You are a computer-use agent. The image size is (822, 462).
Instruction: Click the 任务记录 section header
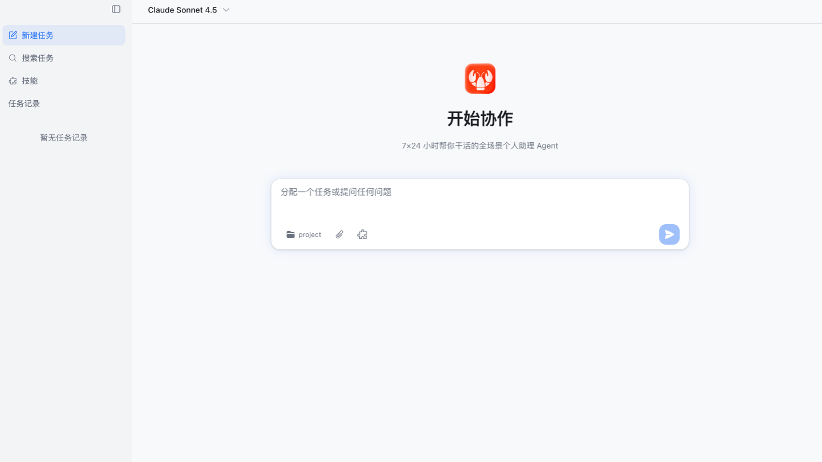click(24, 103)
